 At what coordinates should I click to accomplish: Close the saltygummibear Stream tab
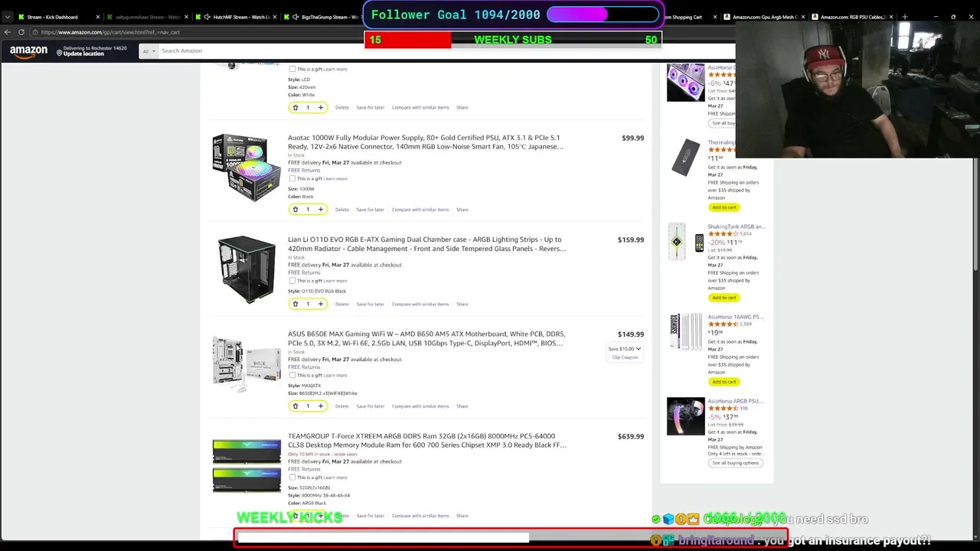pos(186,17)
